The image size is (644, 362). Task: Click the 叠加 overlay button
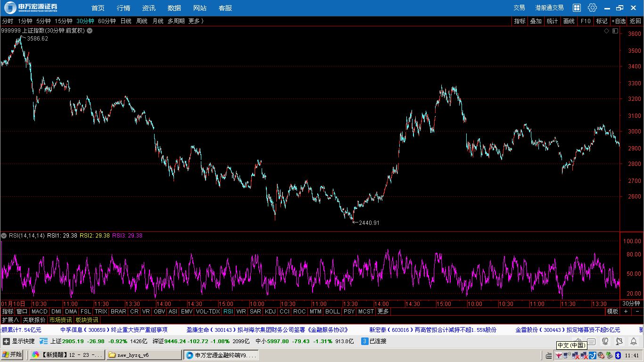point(536,21)
